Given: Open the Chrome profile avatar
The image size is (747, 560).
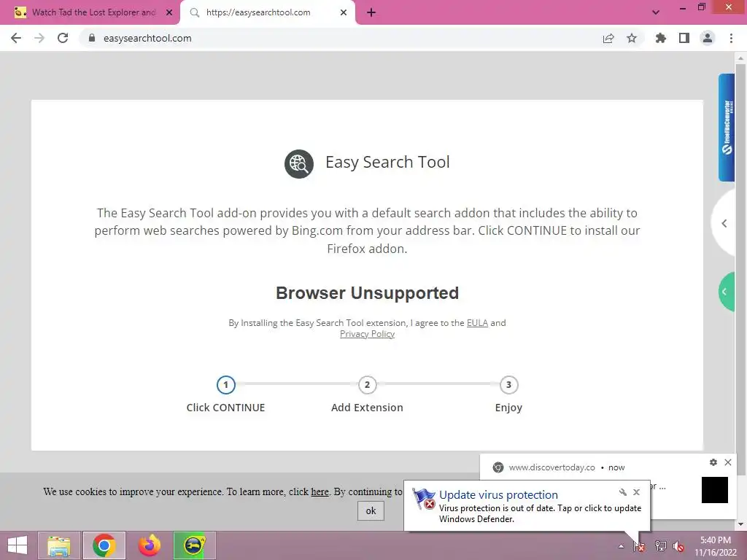Looking at the screenshot, I should tap(708, 38).
